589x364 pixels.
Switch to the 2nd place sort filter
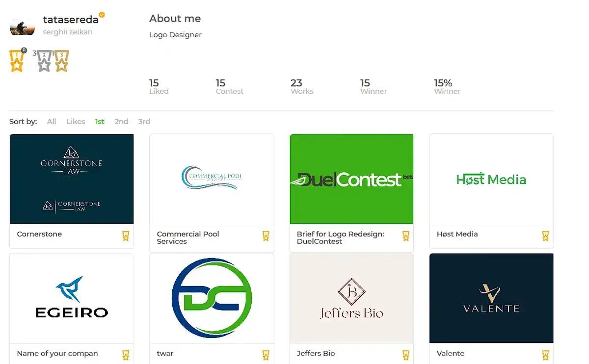coord(121,121)
